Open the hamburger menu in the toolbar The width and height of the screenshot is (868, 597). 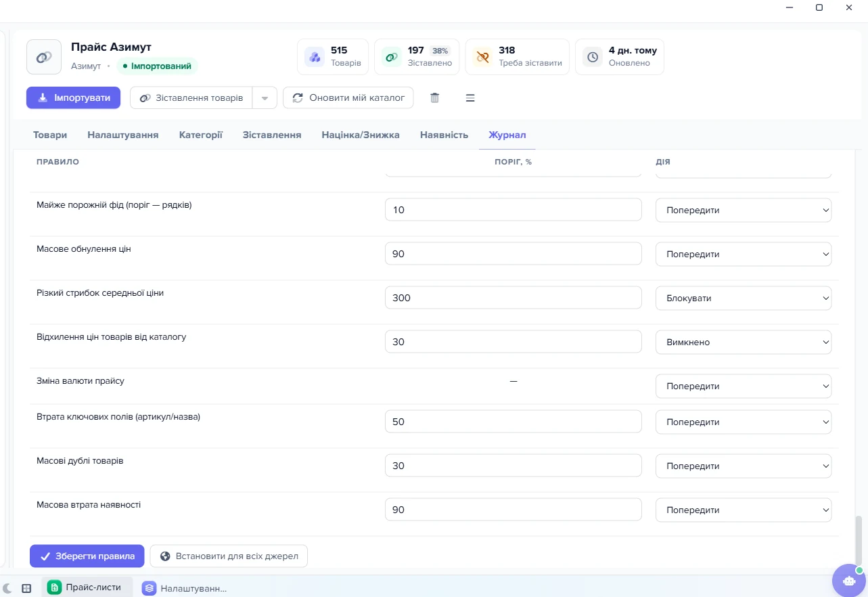click(x=470, y=97)
